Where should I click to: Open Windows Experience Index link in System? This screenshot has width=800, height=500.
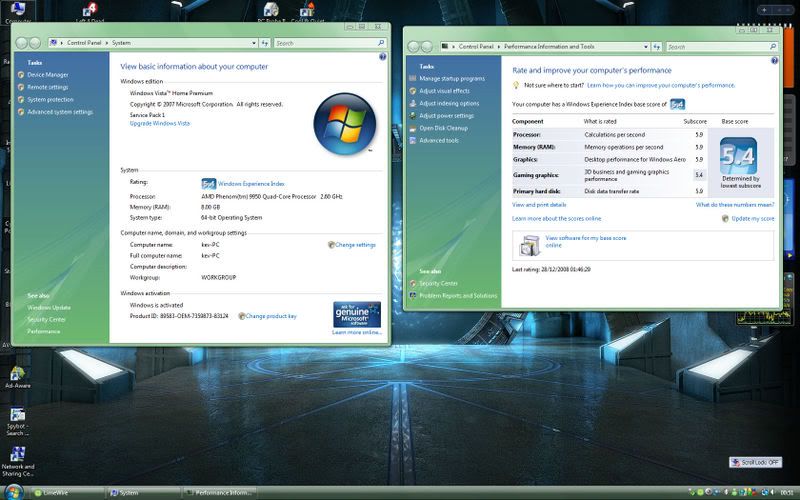(x=251, y=184)
